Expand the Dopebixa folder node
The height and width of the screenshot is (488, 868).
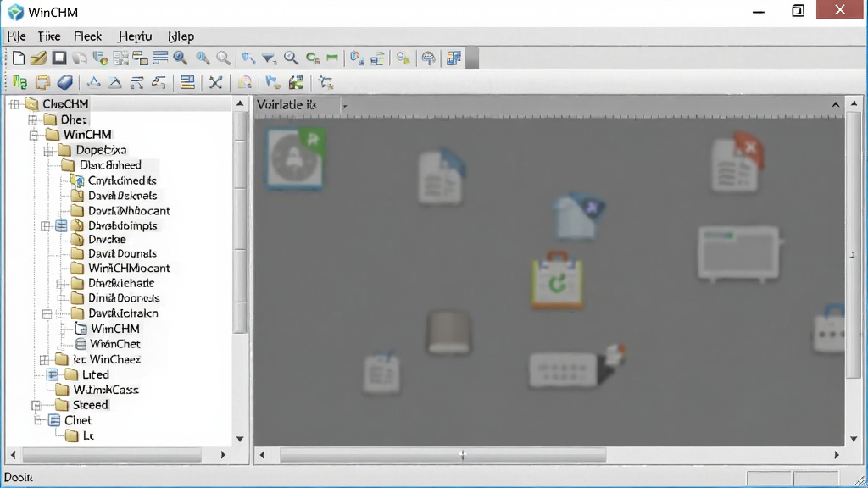coord(48,151)
